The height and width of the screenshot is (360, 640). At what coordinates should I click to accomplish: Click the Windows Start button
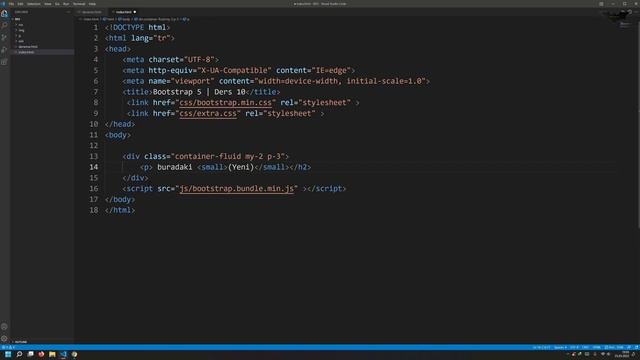[8, 354]
